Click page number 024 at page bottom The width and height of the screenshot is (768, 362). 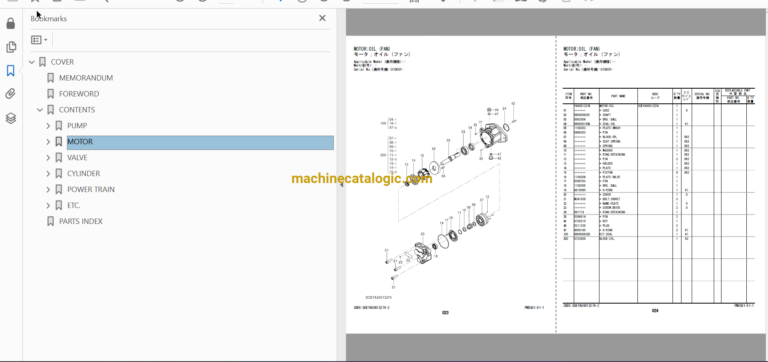(x=655, y=311)
